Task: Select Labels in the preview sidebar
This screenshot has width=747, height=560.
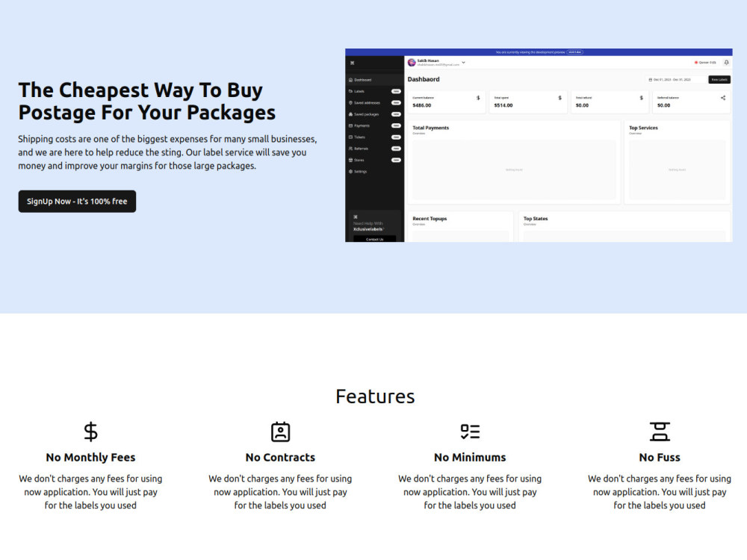Action: [x=374, y=91]
